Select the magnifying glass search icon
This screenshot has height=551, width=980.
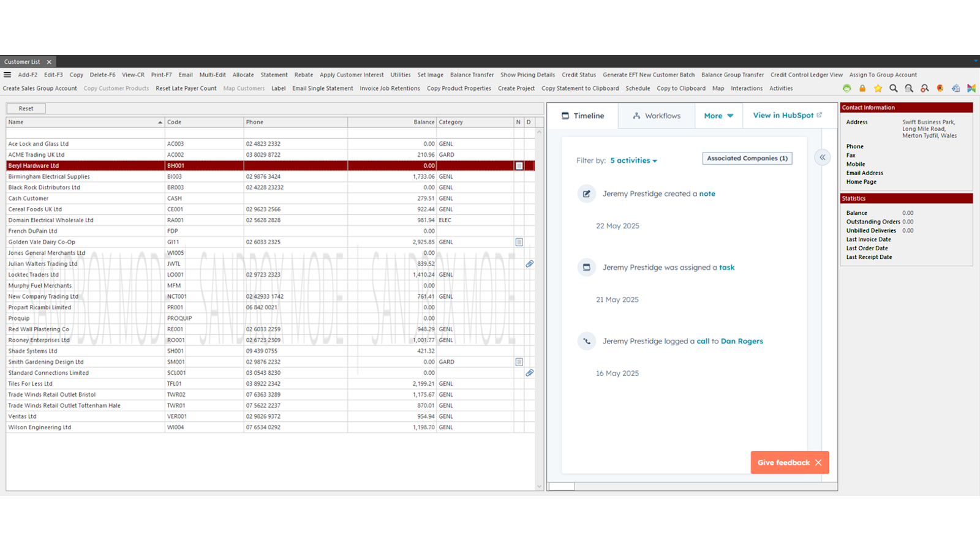pyautogui.click(x=894, y=88)
